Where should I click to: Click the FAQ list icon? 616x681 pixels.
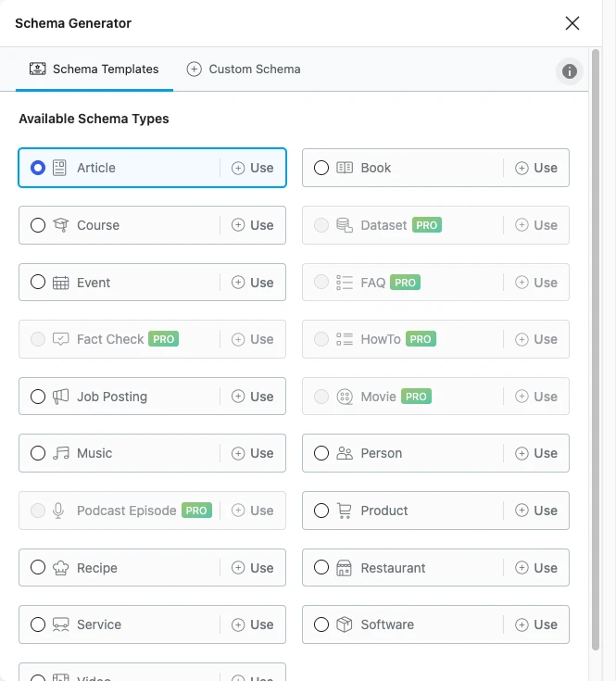(x=345, y=283)
